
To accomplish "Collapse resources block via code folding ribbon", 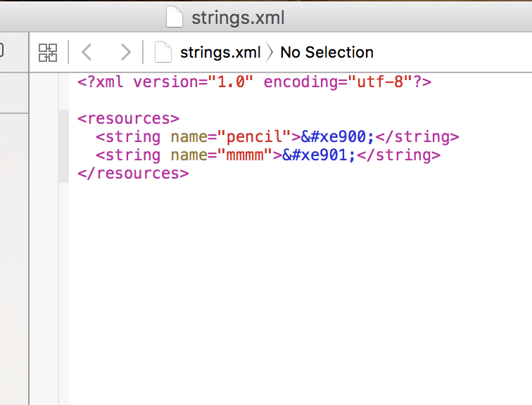I will (63, 146).
